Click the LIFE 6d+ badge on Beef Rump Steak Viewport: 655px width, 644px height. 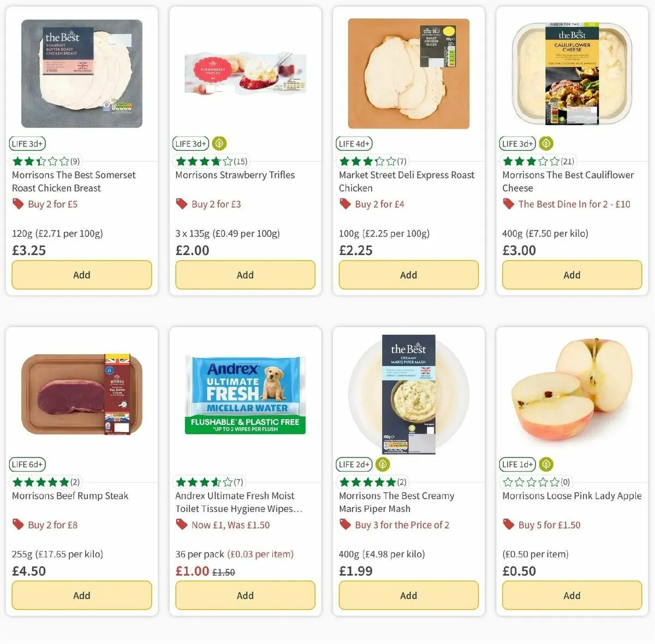(x=27, y=464)
